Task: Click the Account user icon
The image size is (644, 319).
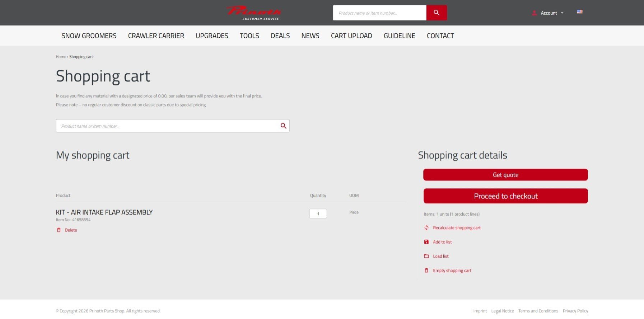Action: 534,13
